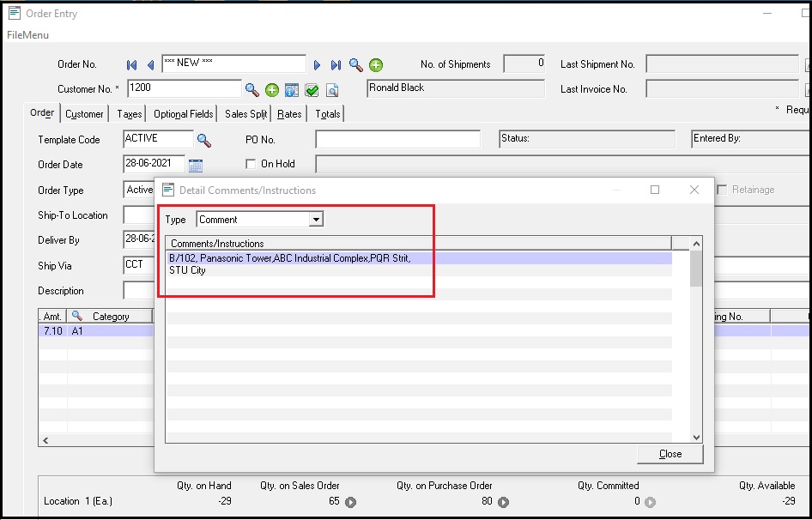Click the Template Code field ACTIVE
Viewport: 812px width, 520px height.
(159, 139)
